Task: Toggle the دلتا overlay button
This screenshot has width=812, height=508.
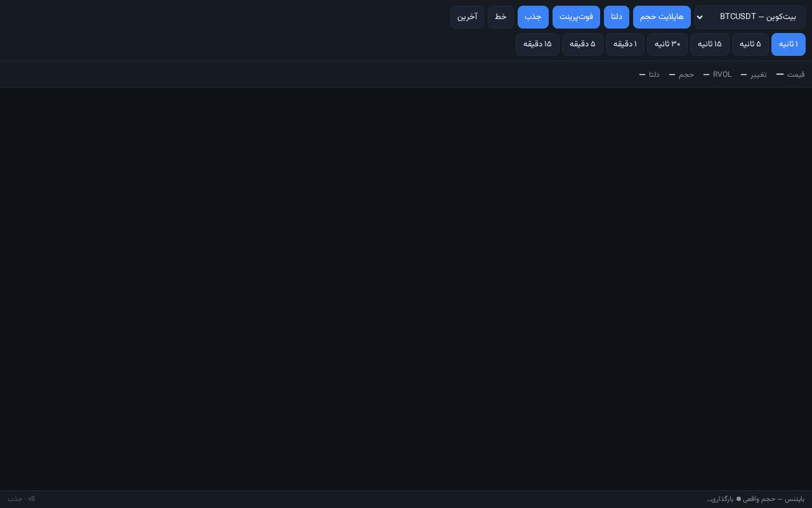Action: click(x=617, y=17)
